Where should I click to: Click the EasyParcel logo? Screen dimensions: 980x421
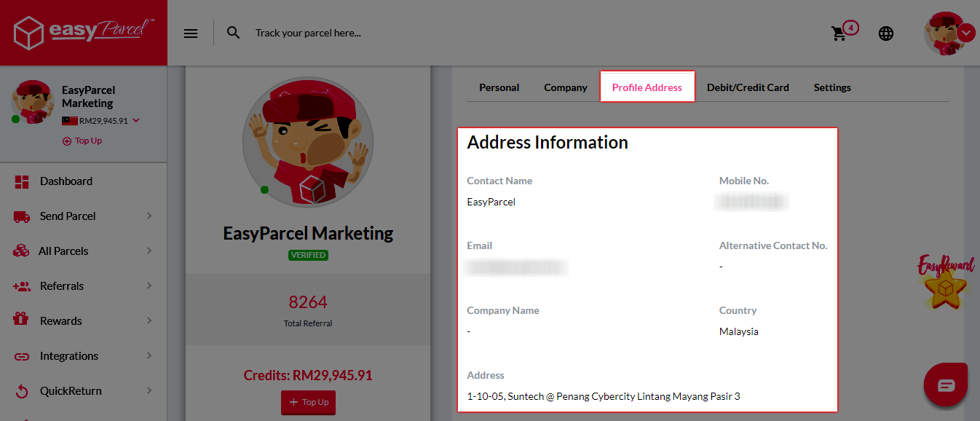tap(84, 33)
